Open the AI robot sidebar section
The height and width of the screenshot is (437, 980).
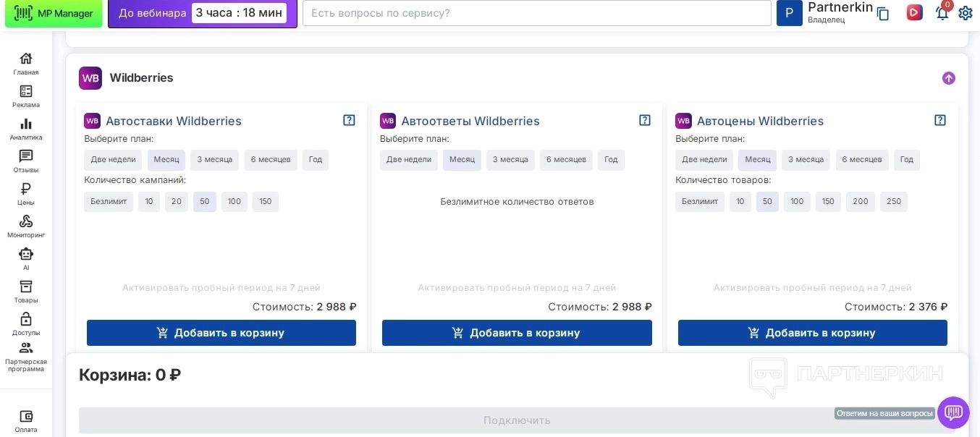(x=26, y=259)
